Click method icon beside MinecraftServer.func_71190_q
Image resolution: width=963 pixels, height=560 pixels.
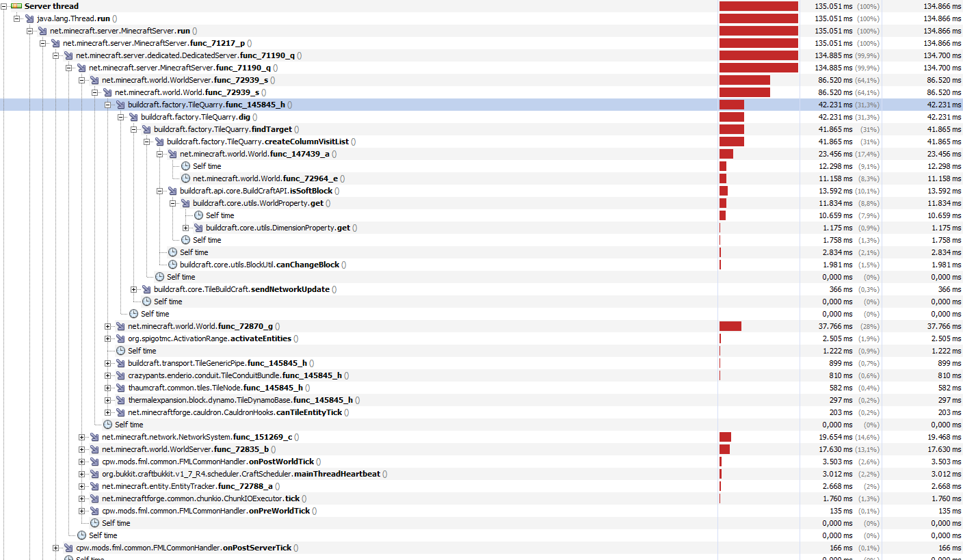click(x=81, y=68)
